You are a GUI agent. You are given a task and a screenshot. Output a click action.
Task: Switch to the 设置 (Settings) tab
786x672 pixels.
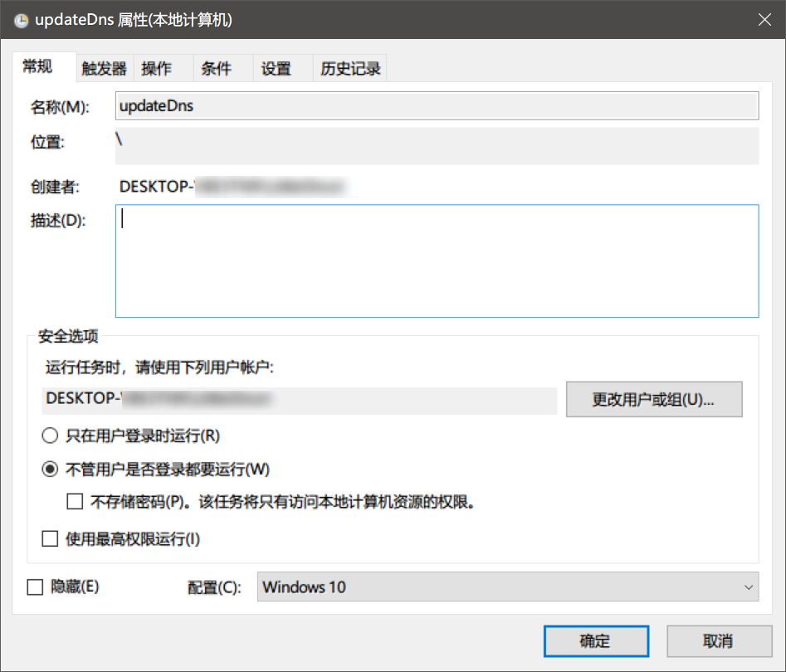[x=276, y=68]
